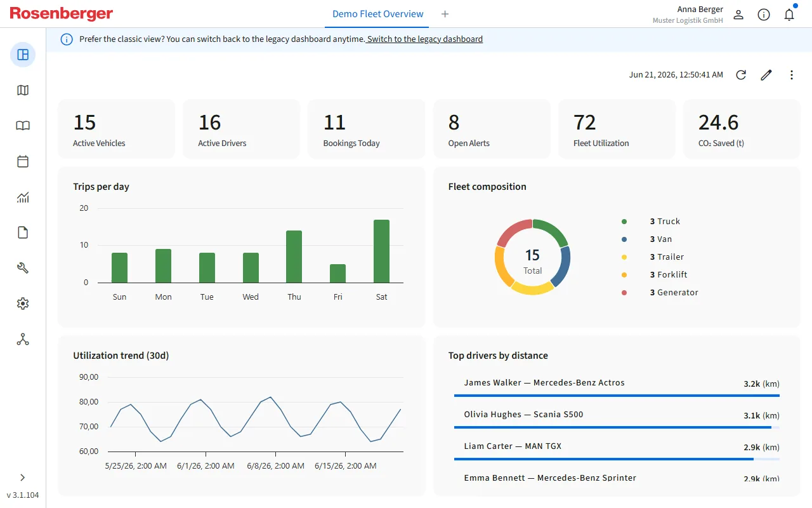Image resolution: width=812 pixels, height=508 pixels.
Task: Click Olivia Hughes distance progress bar
Action: click(617, 427)
